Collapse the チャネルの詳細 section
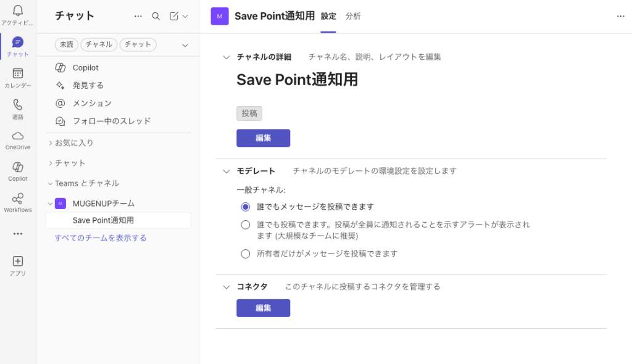The height and width of the screenshot is (364, 632). point(226,57)
